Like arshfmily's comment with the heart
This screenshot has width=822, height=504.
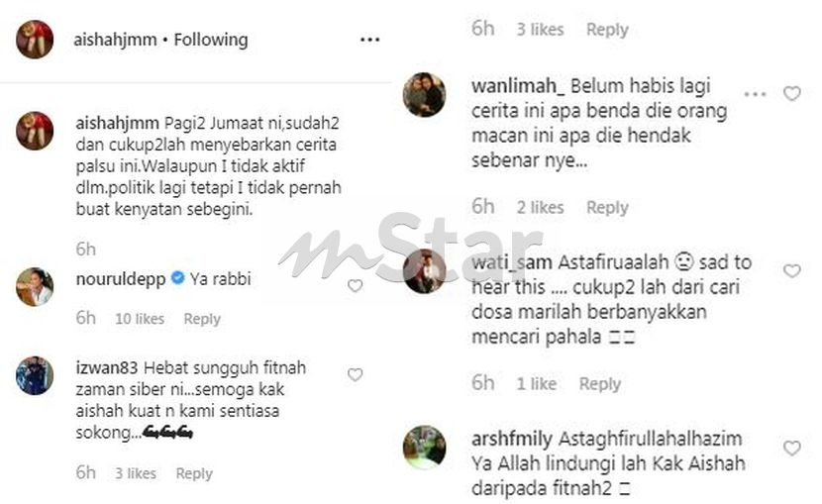pos(791,448)
